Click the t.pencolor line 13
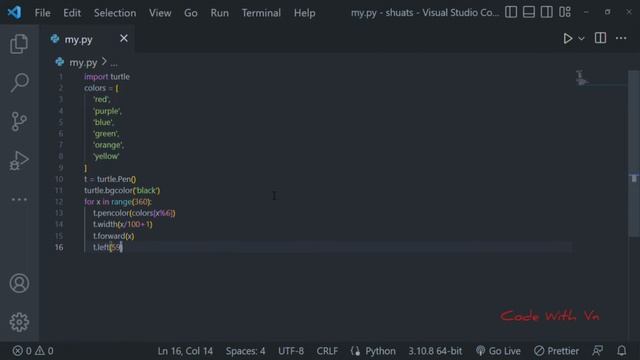The height and width of the screenshot is (360, 640). [134, 213]
